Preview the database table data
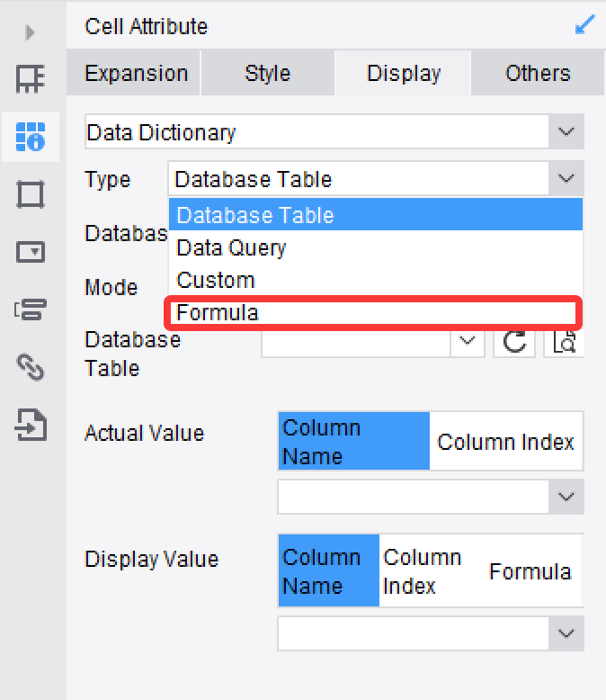Image resolution: width=606 pixels, height=700 pixels. click(564, 343)
